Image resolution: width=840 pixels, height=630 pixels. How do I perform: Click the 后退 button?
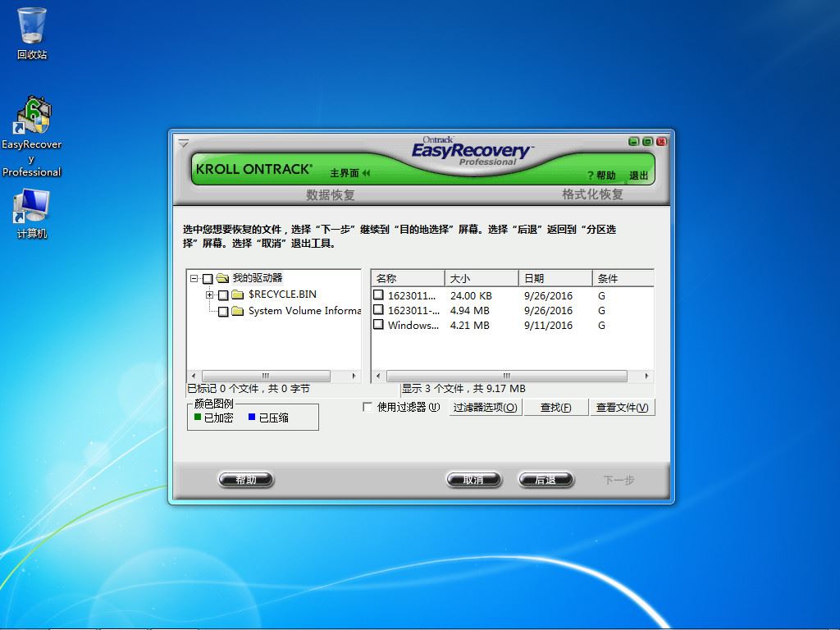click(546, 479)
